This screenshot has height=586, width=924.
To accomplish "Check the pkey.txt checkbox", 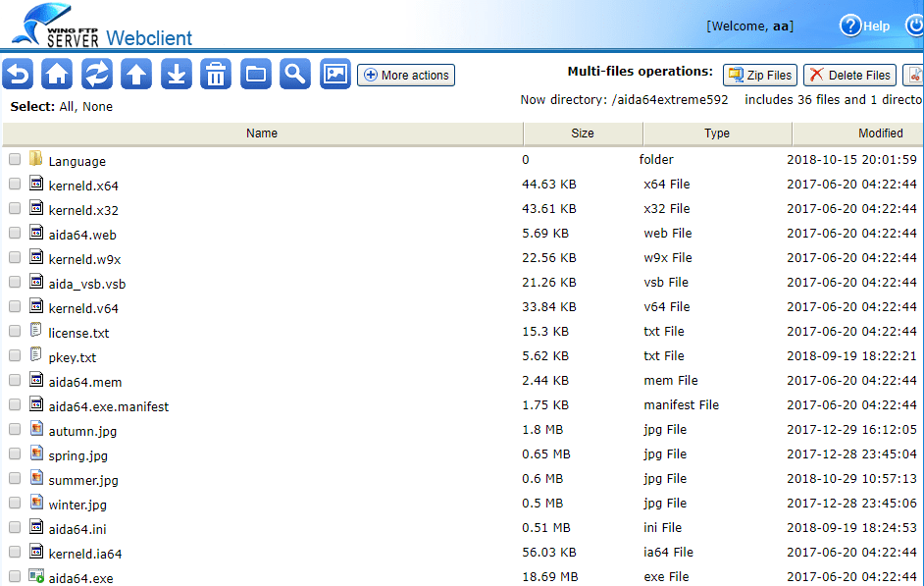I will [15, 355].
